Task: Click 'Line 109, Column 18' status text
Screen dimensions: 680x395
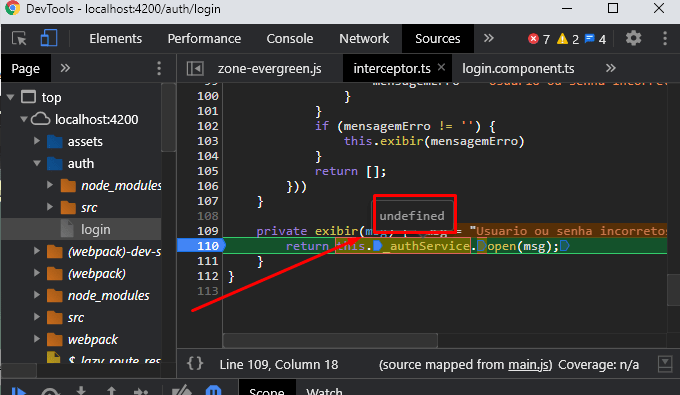Action: [278, 365]
